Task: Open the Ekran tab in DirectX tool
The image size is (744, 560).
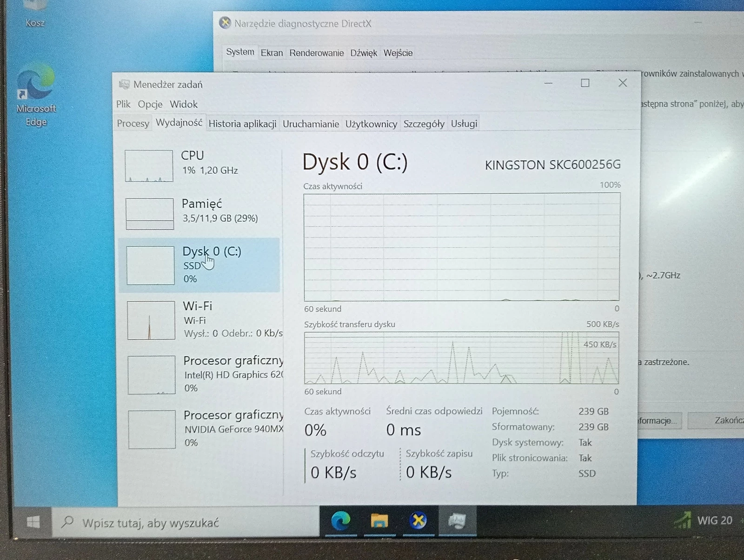Action: pyautogui.click(x=272, y=53)
